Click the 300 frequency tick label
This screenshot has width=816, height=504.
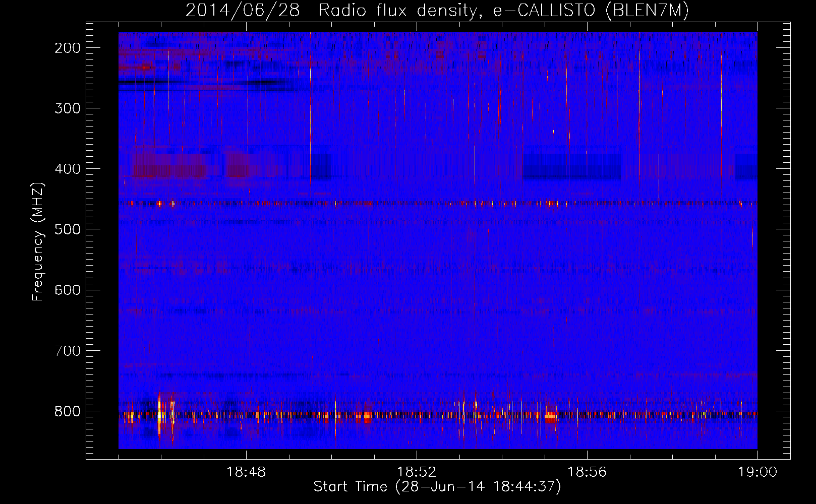click(67, 108)
